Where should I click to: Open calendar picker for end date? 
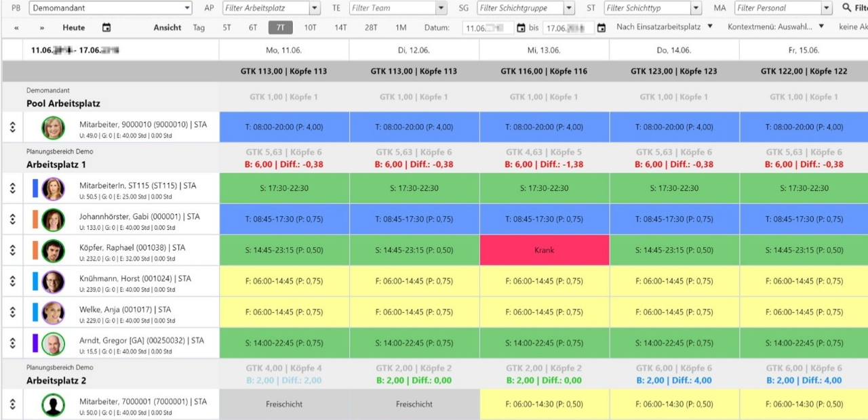point(601,28)
